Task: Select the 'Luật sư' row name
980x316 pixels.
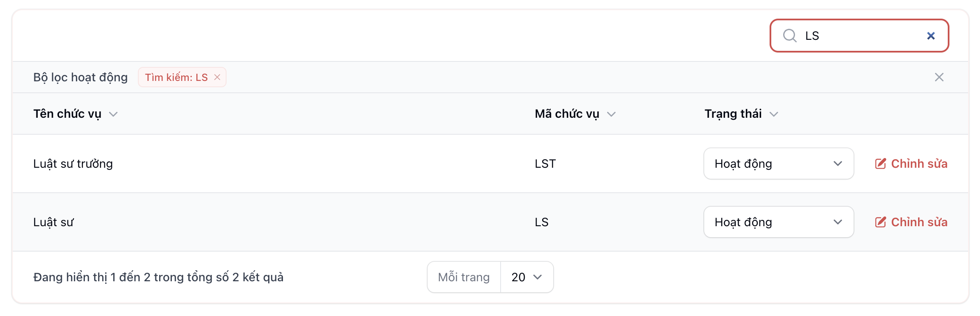Action: click(x=53, y=222)
